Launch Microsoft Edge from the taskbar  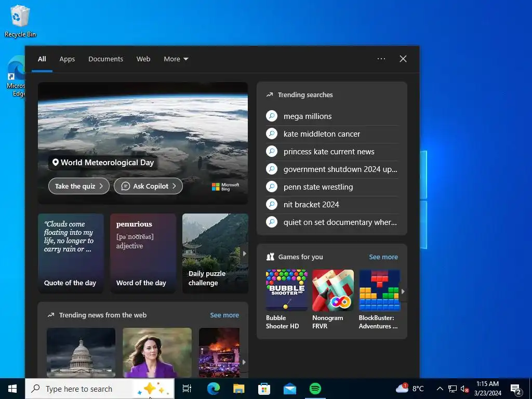[214, 389]
